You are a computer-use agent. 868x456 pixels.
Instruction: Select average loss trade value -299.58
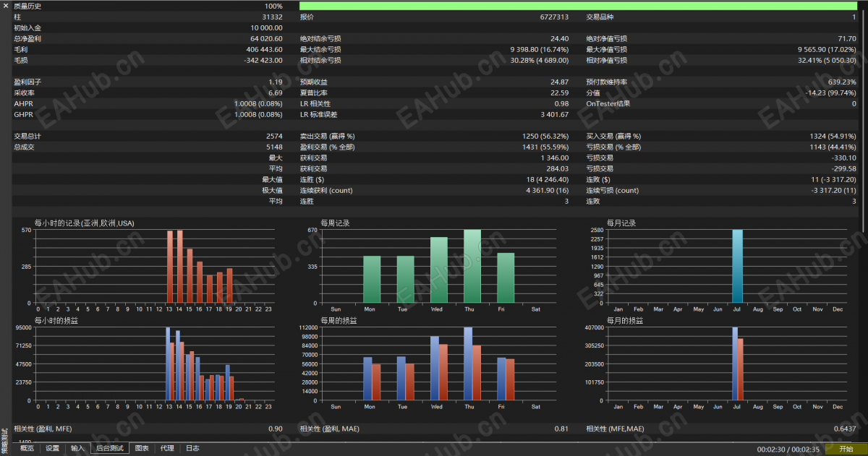pyautogui.click(x=844, y=168)
